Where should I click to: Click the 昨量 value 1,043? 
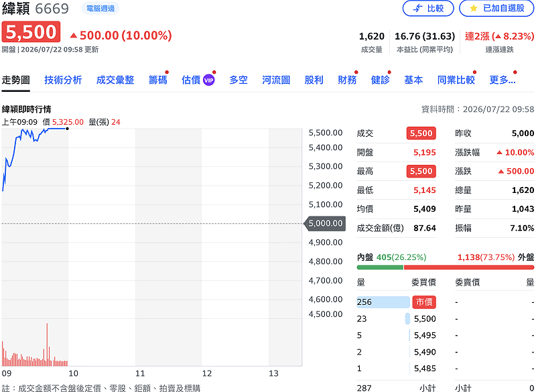[x=523, y=209]
